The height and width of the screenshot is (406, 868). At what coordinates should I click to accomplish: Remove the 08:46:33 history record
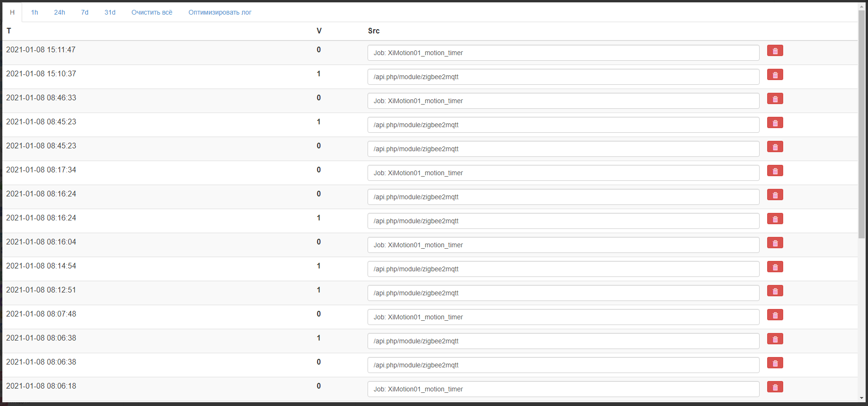coord(775,99)
